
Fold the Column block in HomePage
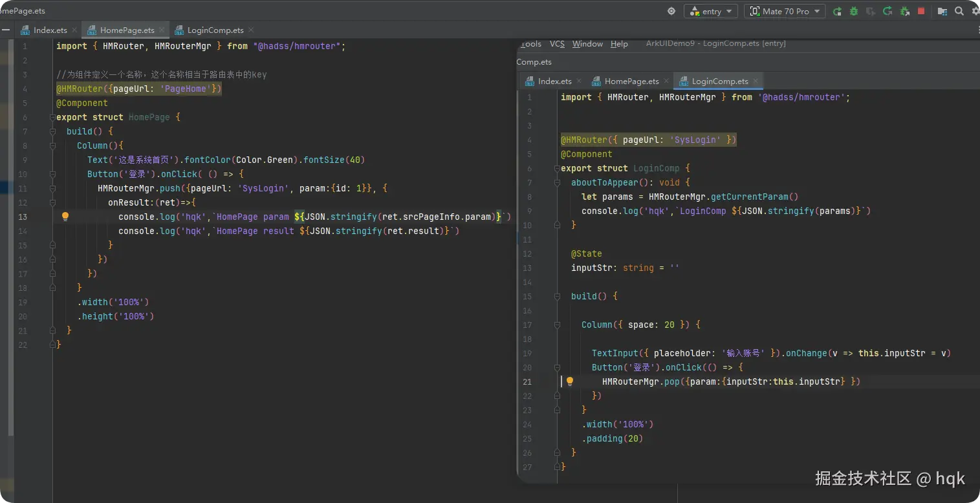click(x=52, y=146)
